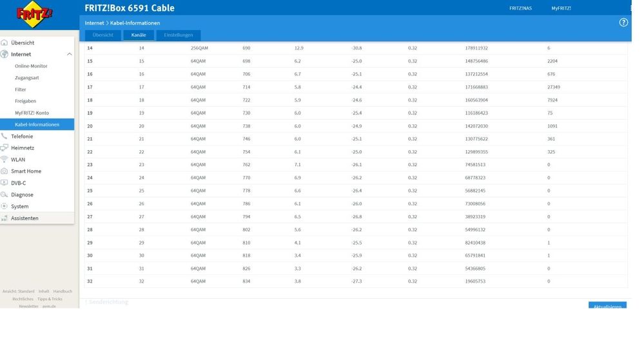Open MyFRITZ! from the header

561,8
